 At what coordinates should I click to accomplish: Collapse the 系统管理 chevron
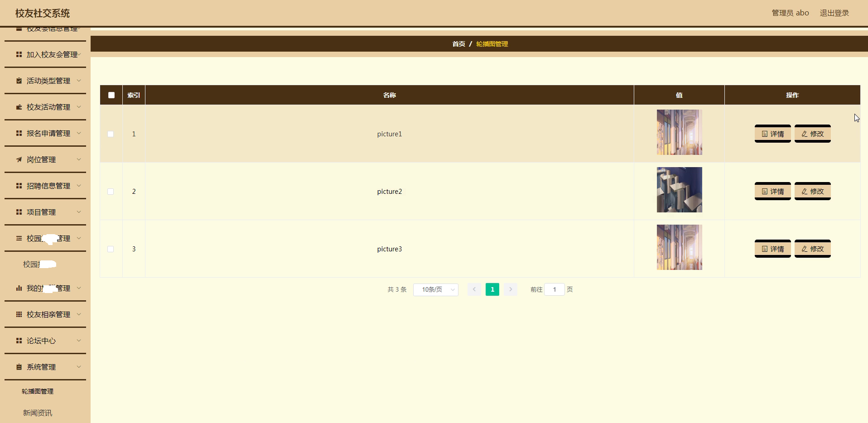pyautogui.click(x=79, y=367)
